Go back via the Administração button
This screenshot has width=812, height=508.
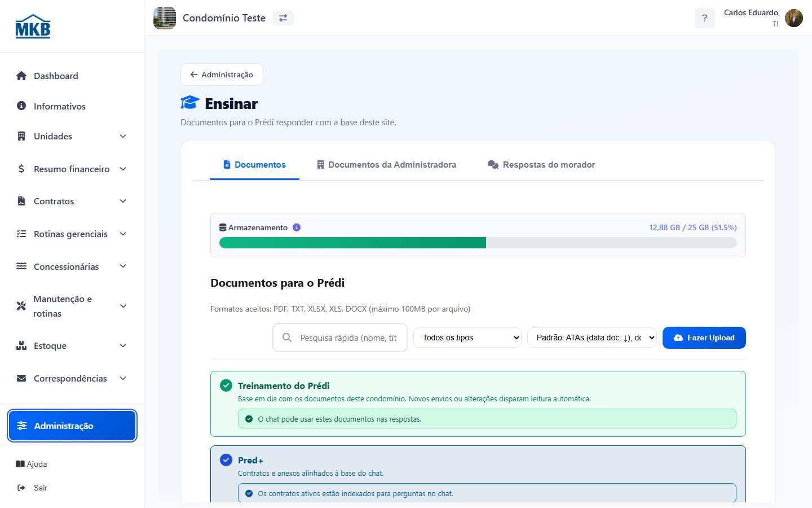[222, 75]
